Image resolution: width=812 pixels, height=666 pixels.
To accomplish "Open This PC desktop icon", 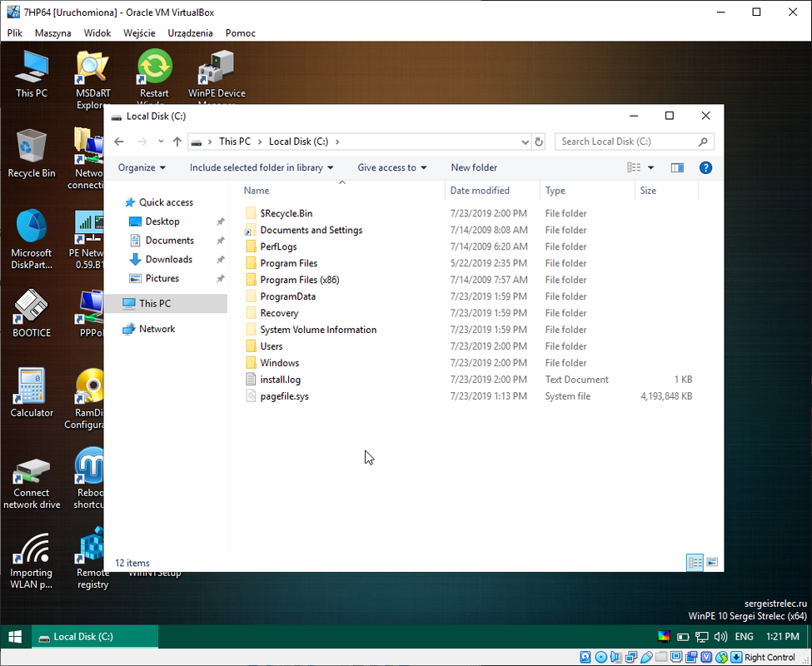I will tap(32, 75).
